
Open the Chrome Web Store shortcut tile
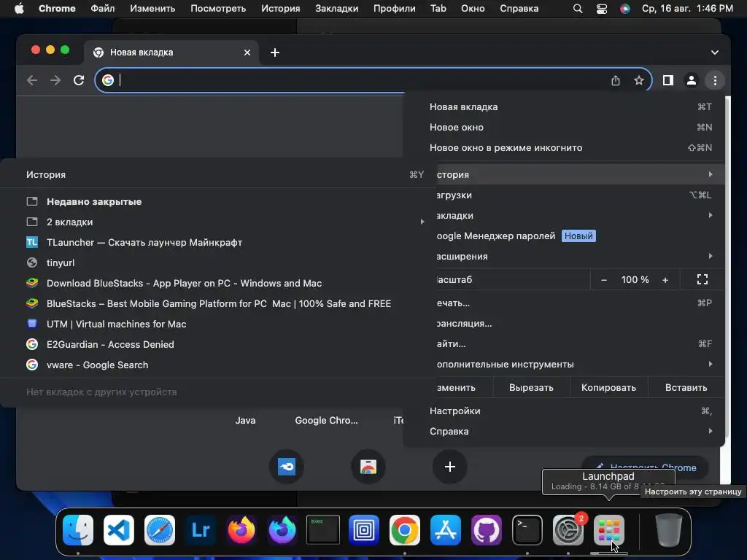pos(368,467)
